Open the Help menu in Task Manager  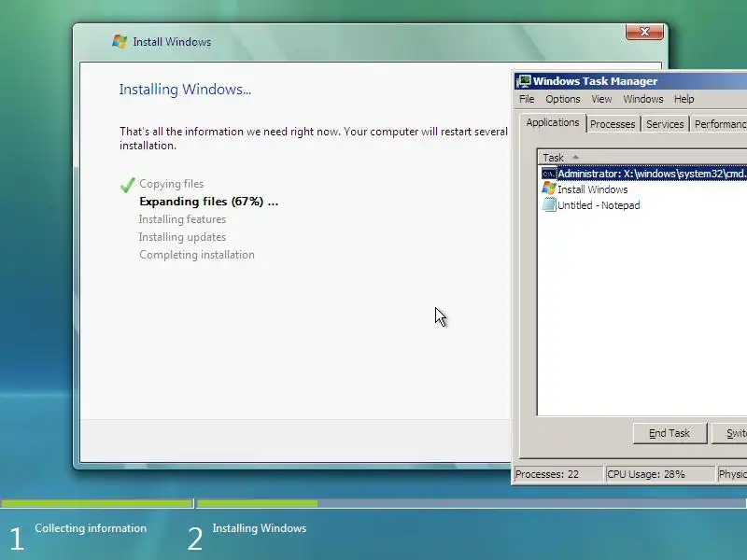coord(684,99)
